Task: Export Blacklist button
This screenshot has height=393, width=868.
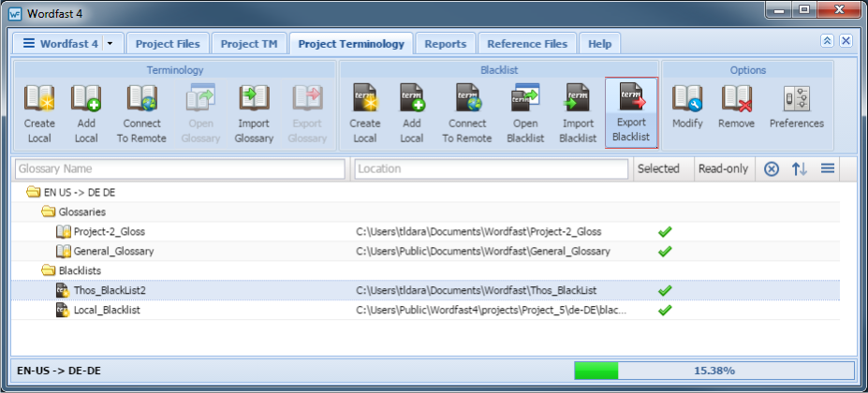Action: [x=632, y=113]
